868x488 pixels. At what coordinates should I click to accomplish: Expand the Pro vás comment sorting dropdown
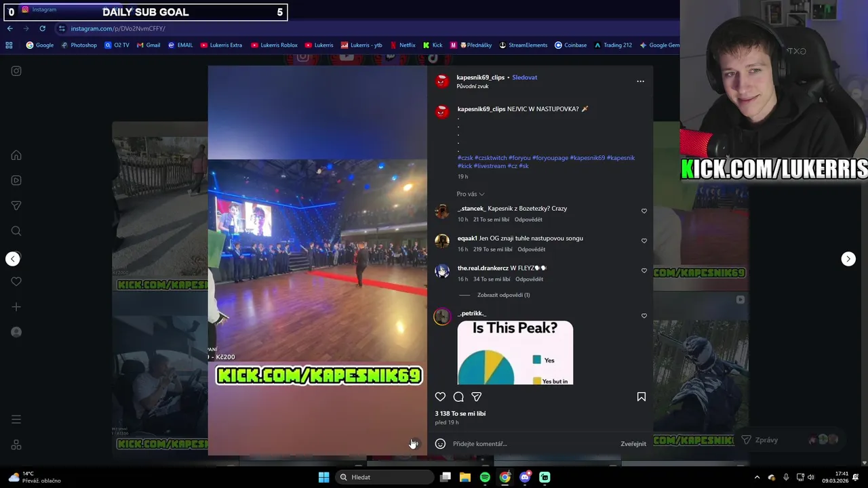[471, 194]
